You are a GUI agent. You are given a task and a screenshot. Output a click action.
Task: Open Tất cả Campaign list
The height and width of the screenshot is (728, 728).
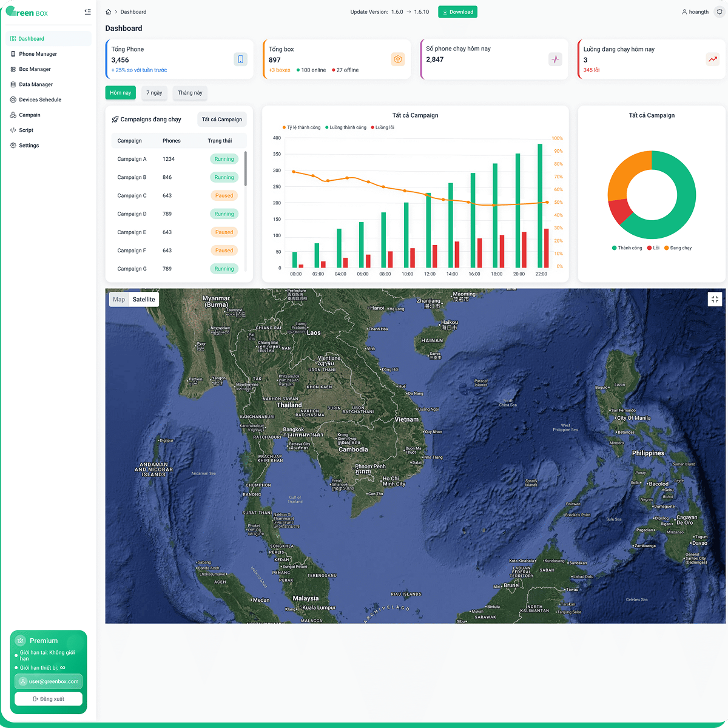point(222,119)
